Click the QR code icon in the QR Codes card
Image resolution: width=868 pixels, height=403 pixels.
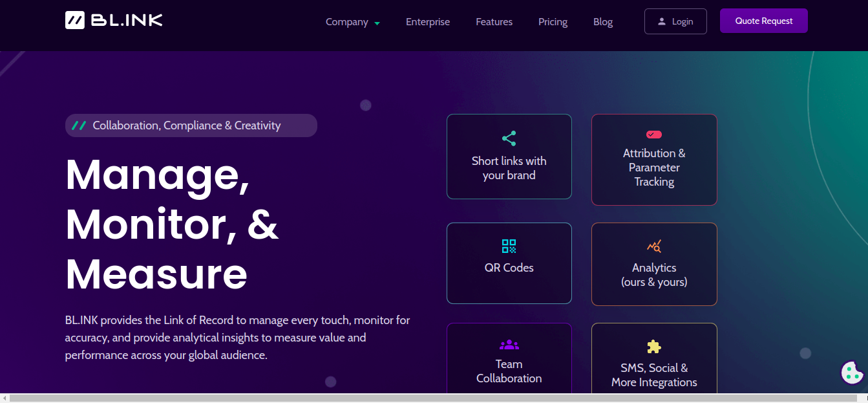click(509, 246)
